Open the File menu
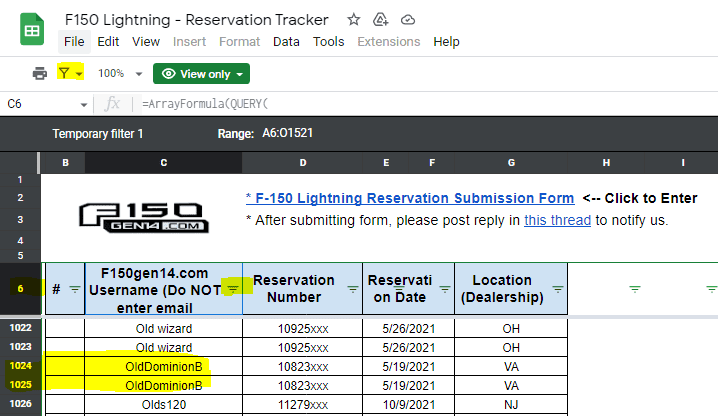Screen dimensions: 718x416 74,42
